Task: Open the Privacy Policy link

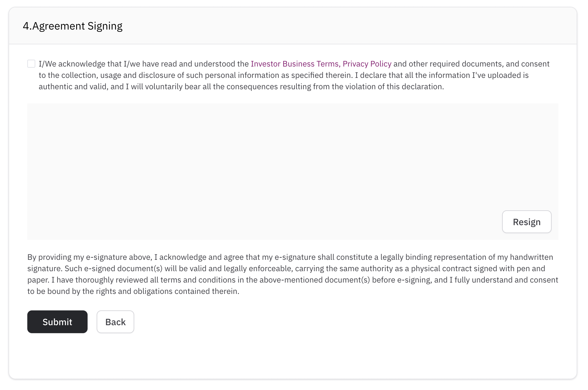Action: [367, 64]
